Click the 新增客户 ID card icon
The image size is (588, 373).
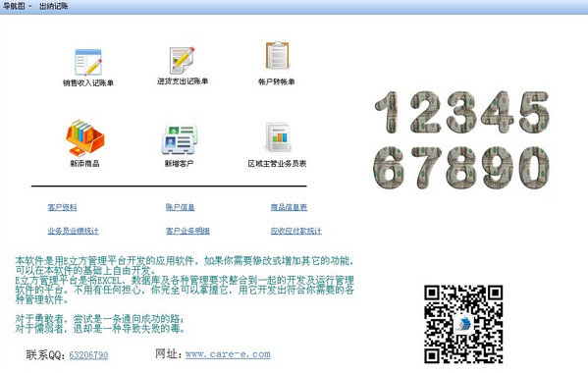click(x=180, y=139)
